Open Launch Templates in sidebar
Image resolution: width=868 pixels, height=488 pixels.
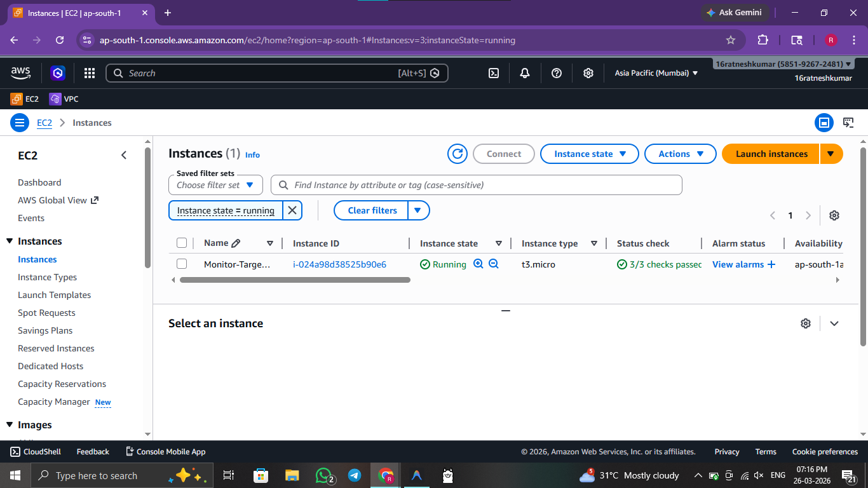click(x=54, y=295)
